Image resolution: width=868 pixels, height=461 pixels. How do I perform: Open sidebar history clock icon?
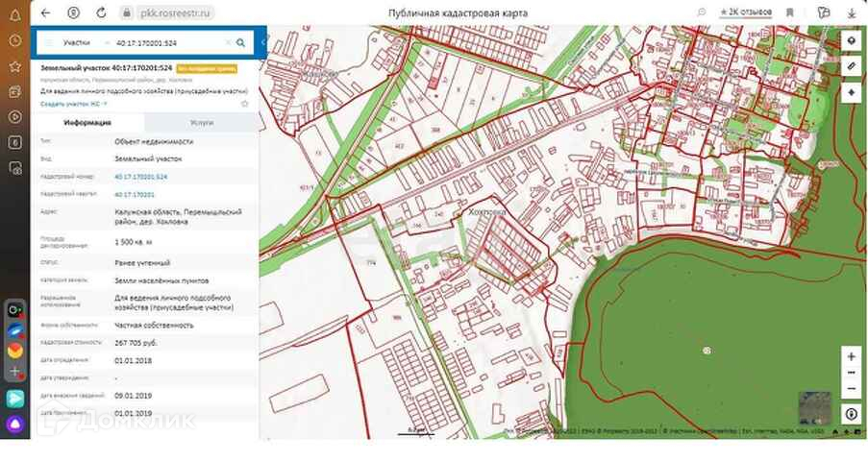[x=15, y=41]
